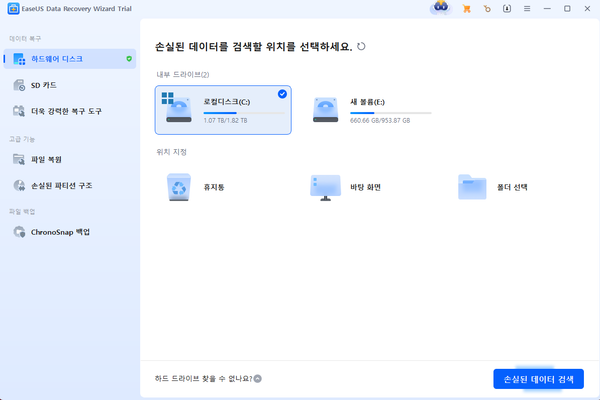Viewport: 600px width, 400px height.
Task: Open the 하드웨어 디스크 sidebar section
Action: [x=70, y=59]
